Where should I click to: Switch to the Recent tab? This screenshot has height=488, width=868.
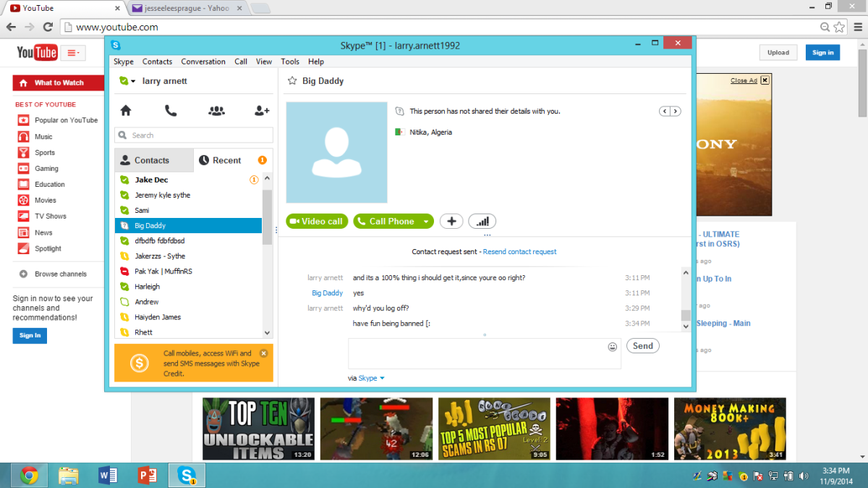[233, 160]
